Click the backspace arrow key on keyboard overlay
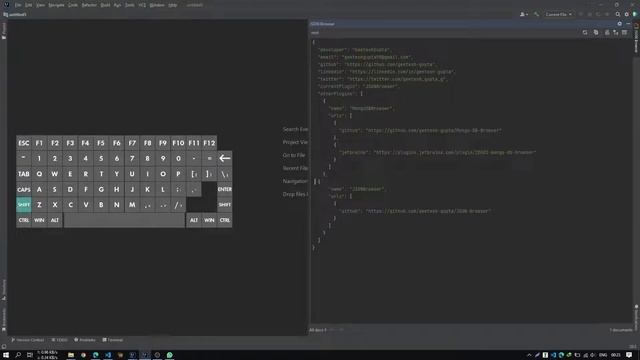The width and height of the screenshot is (640, 360). (x=224, y=158)
